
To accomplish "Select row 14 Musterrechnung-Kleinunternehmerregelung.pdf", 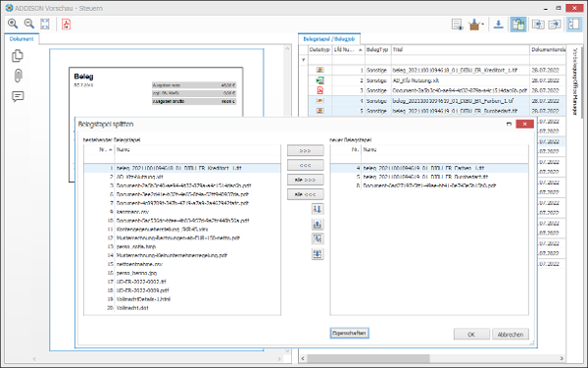I will tap(182, 255).
